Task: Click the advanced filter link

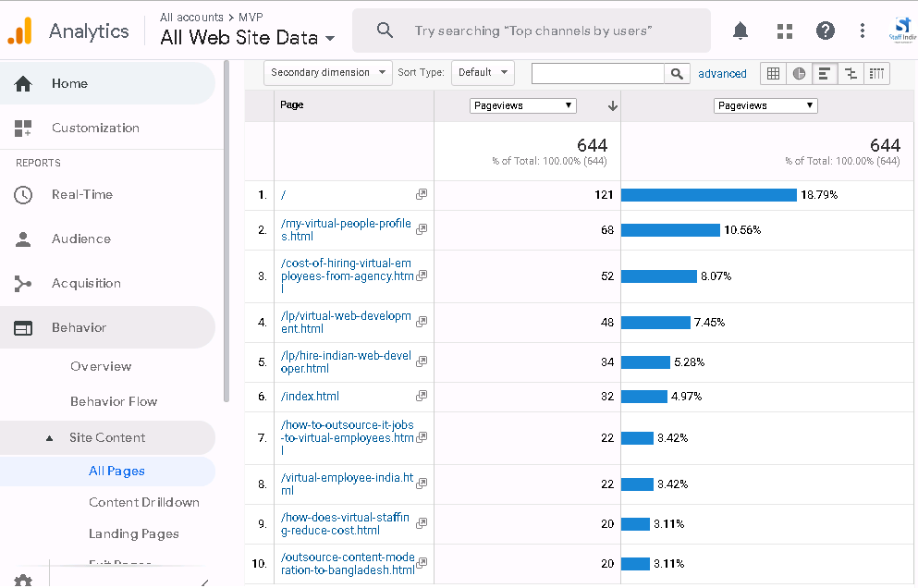Action: click(722, 74)
